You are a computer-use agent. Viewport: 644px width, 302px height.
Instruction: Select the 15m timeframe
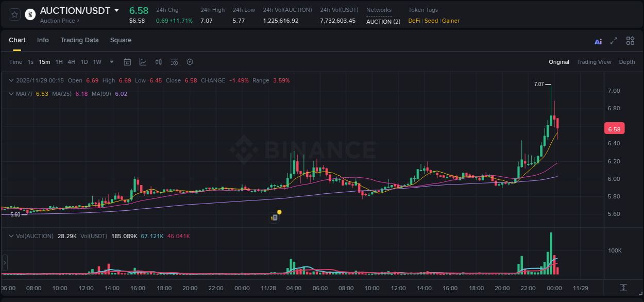(44, 61)
